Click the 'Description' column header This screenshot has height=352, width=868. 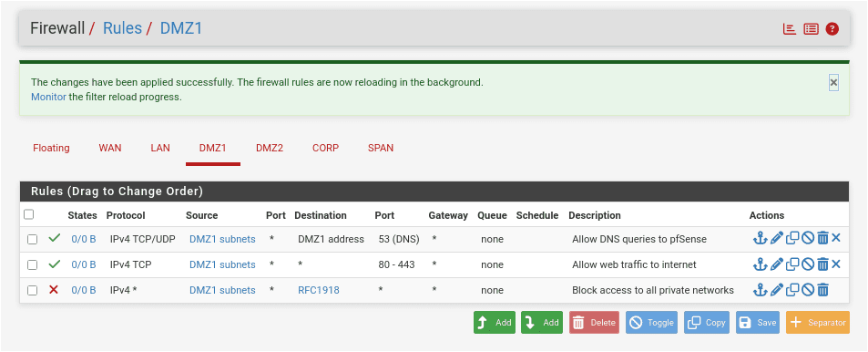coord(595,215)
